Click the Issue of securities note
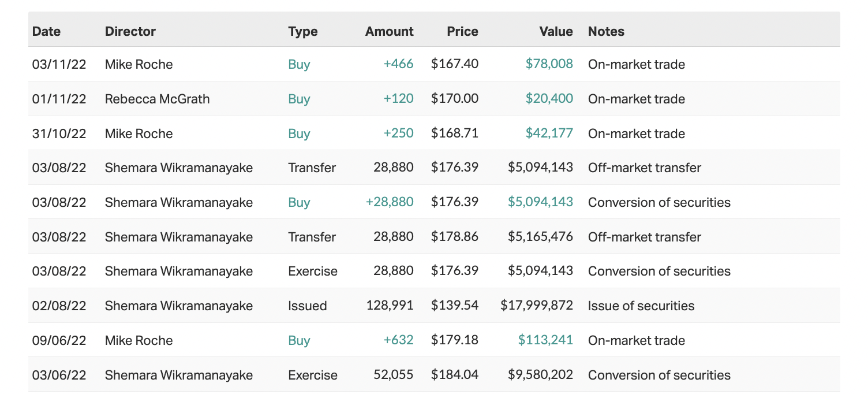Viewport: 868px width, 394px height. coord(641,306)
